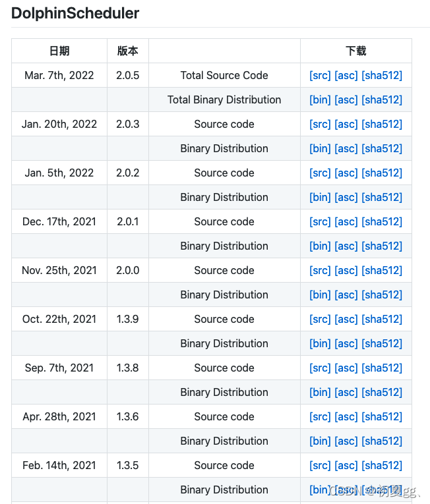Viewport: 430px width, 504px height.
Task: Download [src] for version 1.3.9
Action: [x=320, y=319]
